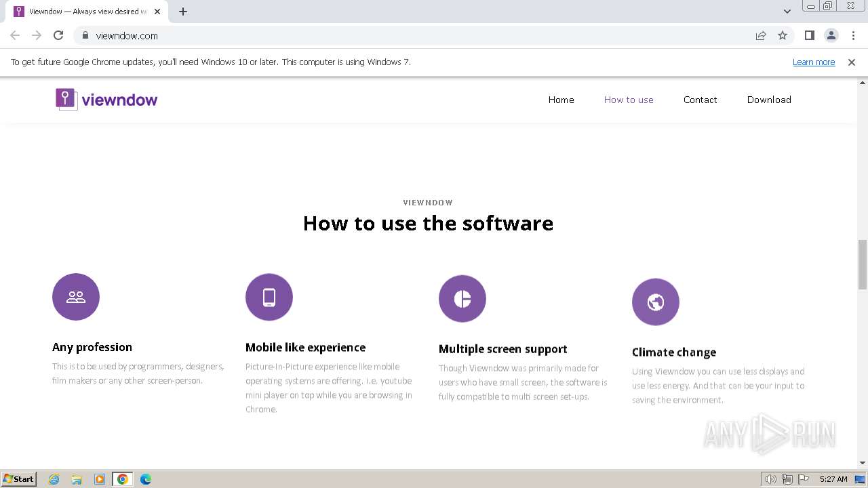Viewport: 868px width, 488px height.
Task: Click the 'Any profession' heading
Action: (x=92, y=347)
